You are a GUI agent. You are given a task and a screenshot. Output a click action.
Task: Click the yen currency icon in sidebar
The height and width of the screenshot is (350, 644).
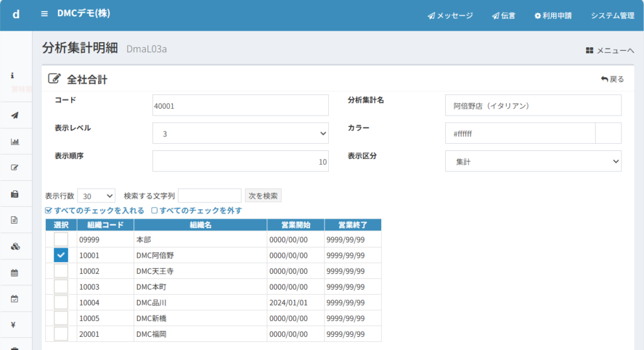[15, 325]
